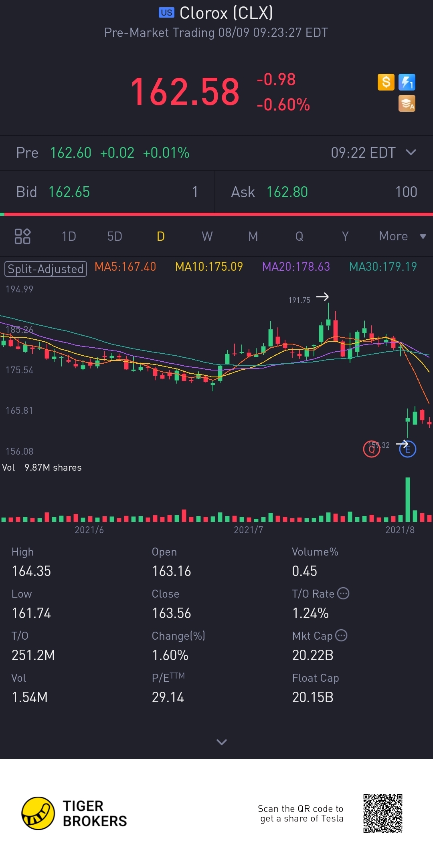The image size is (433, 868).
Task: Tap the Open value 163.16
Action: click(x=172, y=571)
